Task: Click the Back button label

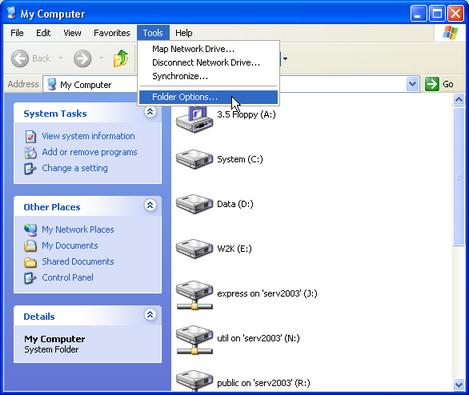Action: tap(41, 59)
